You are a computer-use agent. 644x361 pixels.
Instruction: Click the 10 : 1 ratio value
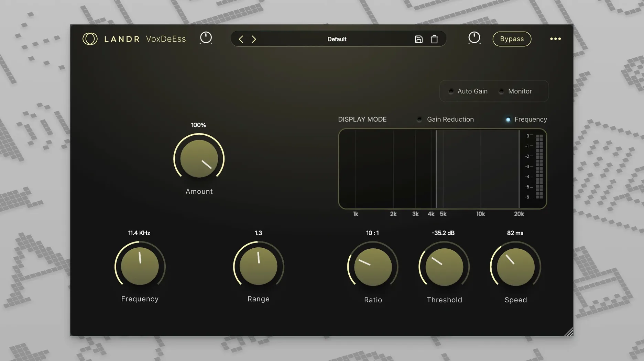click(372, 233)
